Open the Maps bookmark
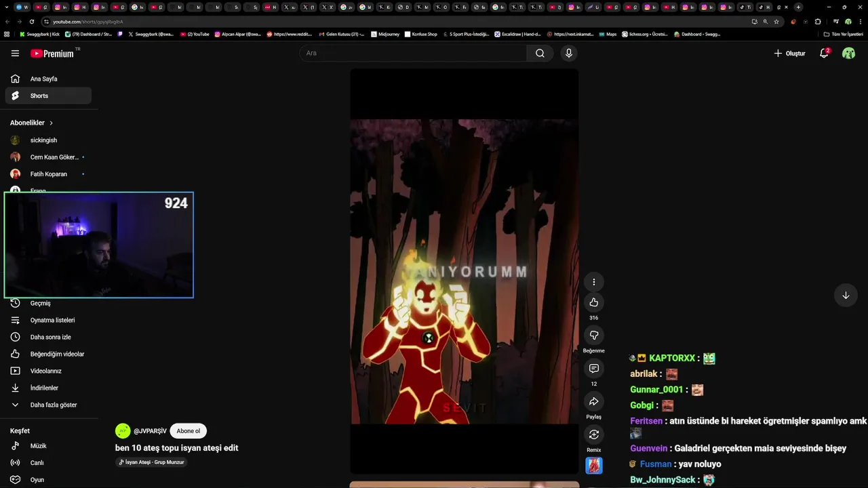Image resolution: width=868 pixels, height=488 pixels. [x=608, y=34]
